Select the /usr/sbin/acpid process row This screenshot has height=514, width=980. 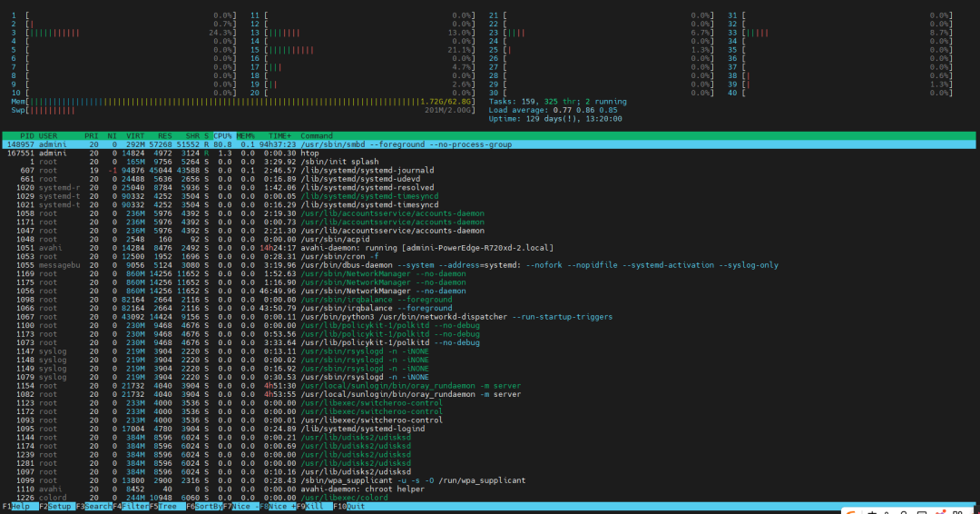(489, 240)
